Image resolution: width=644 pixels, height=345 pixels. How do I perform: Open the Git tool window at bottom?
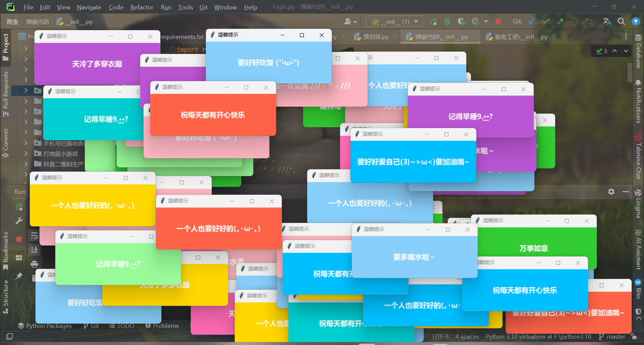pos(91,326)
